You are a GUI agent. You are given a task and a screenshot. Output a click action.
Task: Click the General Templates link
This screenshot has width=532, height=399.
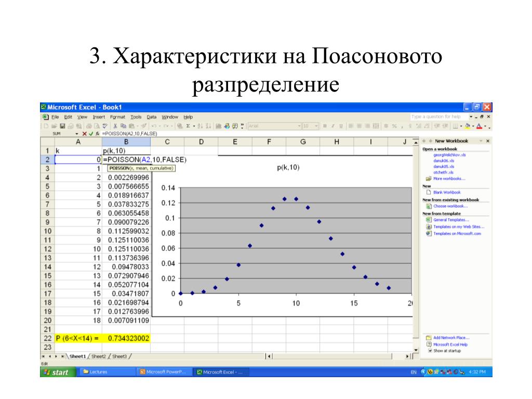click(x=451, y=220)
